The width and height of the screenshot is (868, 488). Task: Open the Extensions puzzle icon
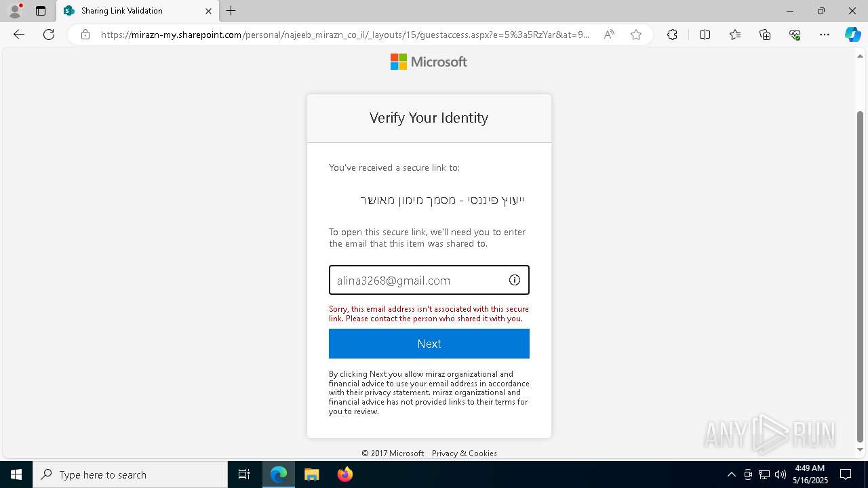pyautogui.click(x=672, y=35)
